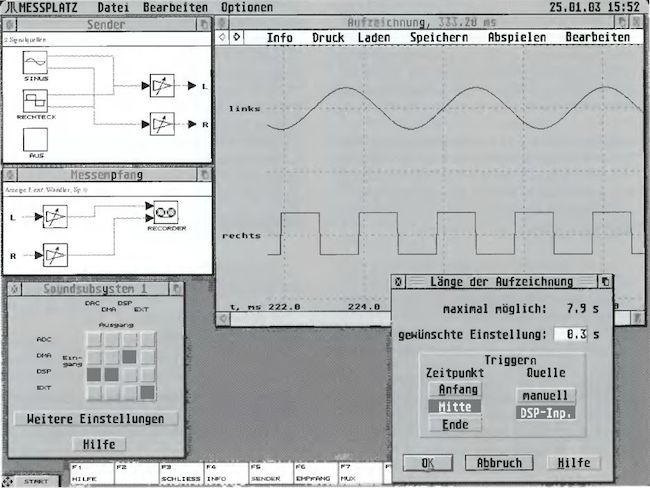Screen dimensions: 650x488
Task: Choose manuell as trigger Quelle
Action: (546, 395)
